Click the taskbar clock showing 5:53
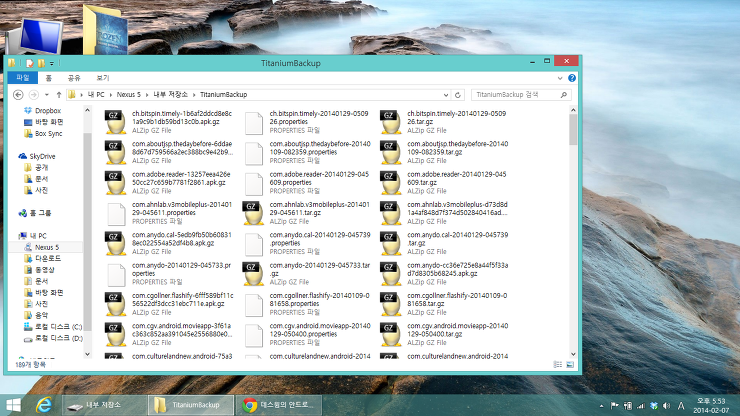The image size is (740, 416). click(x=711, y=406)
